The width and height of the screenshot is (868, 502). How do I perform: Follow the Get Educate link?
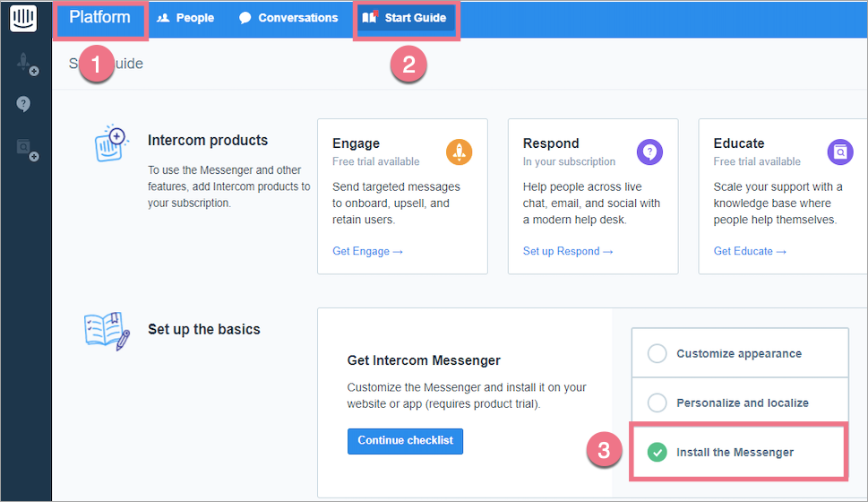pyautogui.click(x=749, y=251)
